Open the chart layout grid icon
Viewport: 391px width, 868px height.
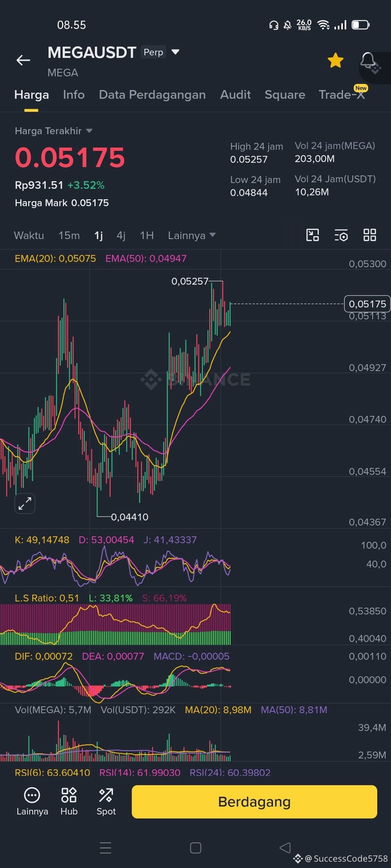(x=370, y=235)
